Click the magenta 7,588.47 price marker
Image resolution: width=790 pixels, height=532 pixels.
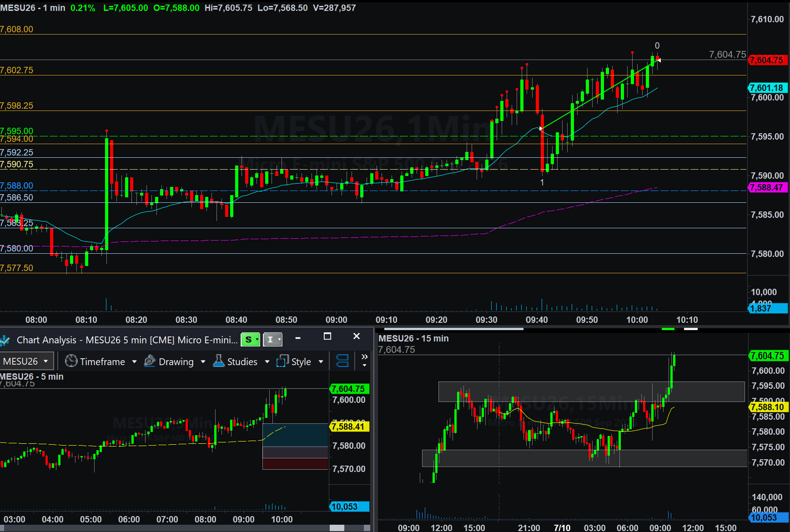[767, 187]
